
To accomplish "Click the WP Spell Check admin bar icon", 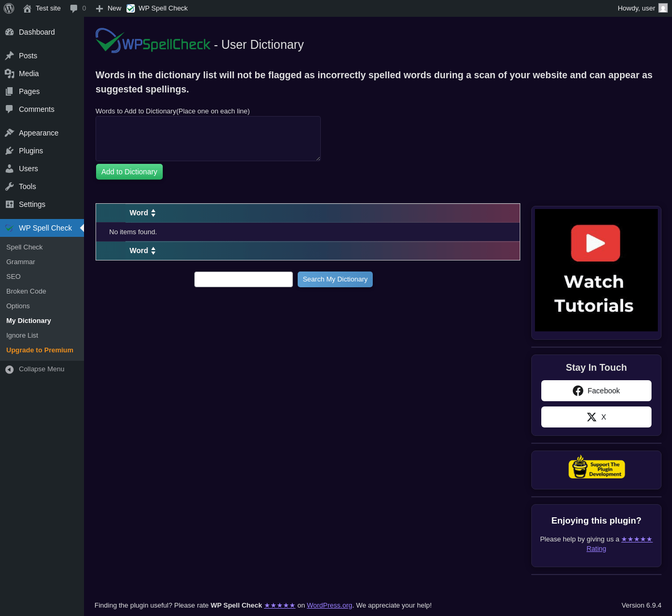I will [131, 8].
